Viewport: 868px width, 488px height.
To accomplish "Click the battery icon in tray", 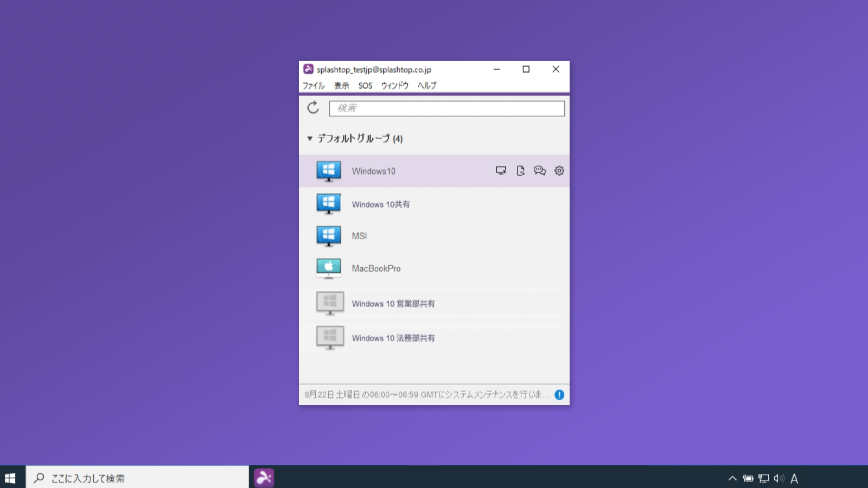I will (748, 478).
